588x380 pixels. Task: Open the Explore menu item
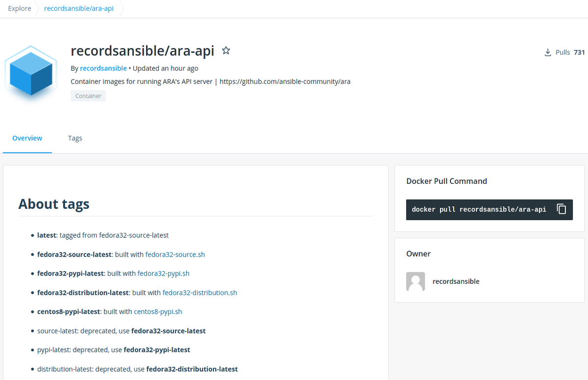point(19,8)
